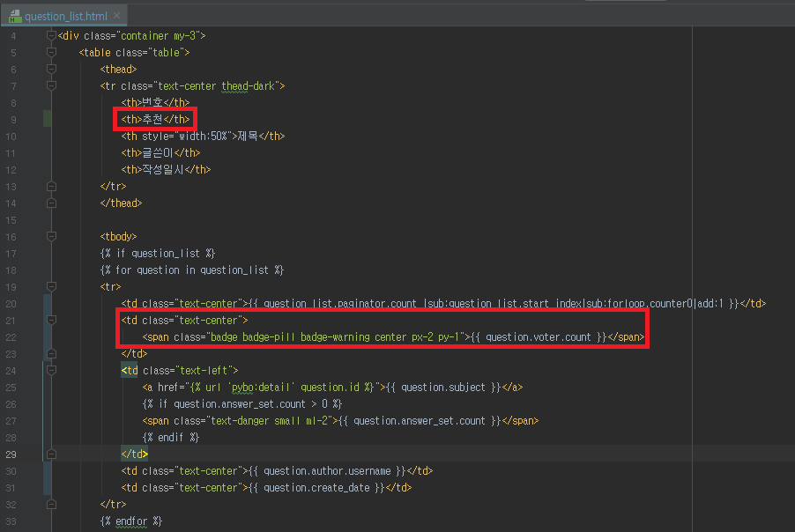Place cursor in the <th>추천</th> code
Image resolution: width=795 pixels, height=532 pixels.
pyautogui.click(x=155, y=120)
